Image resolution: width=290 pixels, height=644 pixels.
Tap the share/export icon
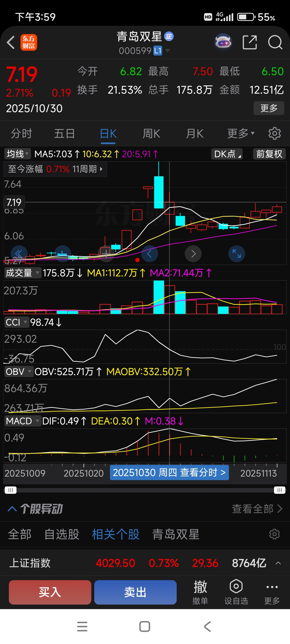pyautogui.click(x=250, y=42)
